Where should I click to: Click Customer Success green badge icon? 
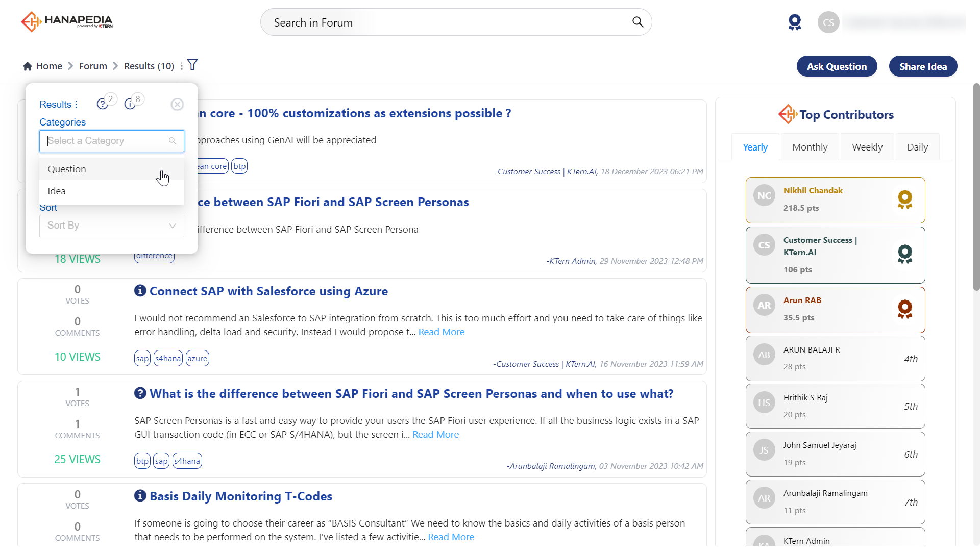pyautogui.click(x=905, y=254)
